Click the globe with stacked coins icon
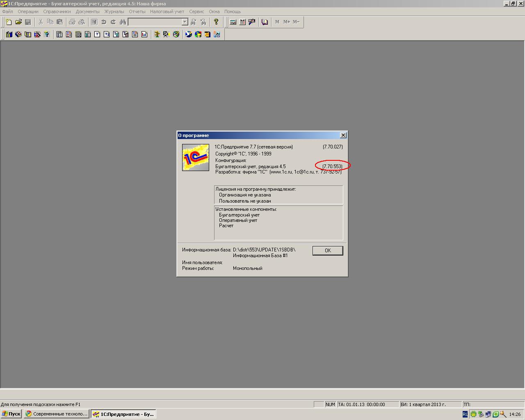Image resolution: width=525 pixels, height=420 pixels. pyautogui.click(x=198, y=34)
